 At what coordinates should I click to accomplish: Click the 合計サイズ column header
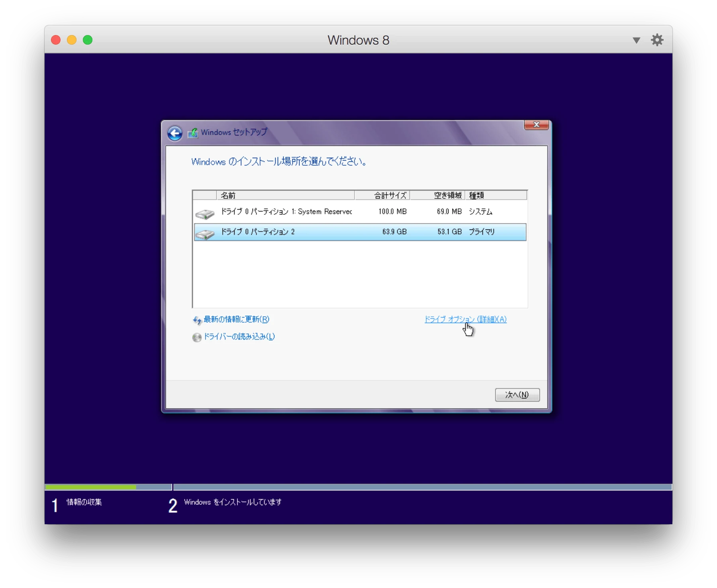(x=382, y=195)
